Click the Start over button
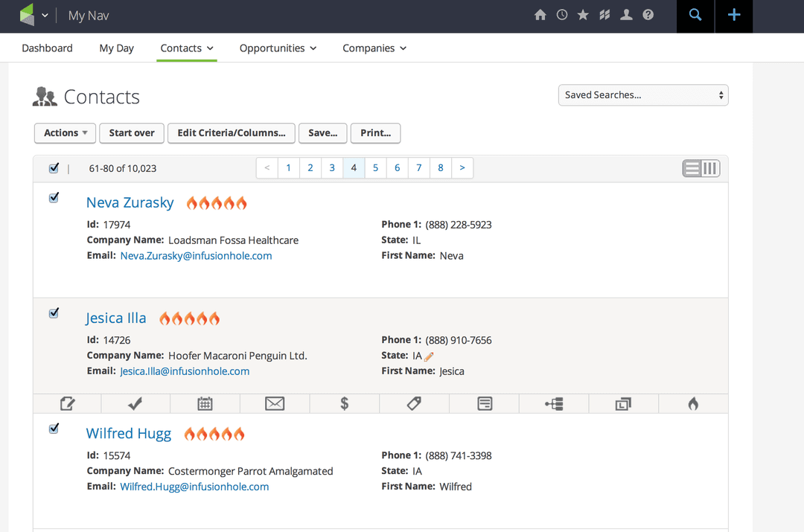Image resolution: width=804 pixels, height=532 pixels. tap(132, 133)
